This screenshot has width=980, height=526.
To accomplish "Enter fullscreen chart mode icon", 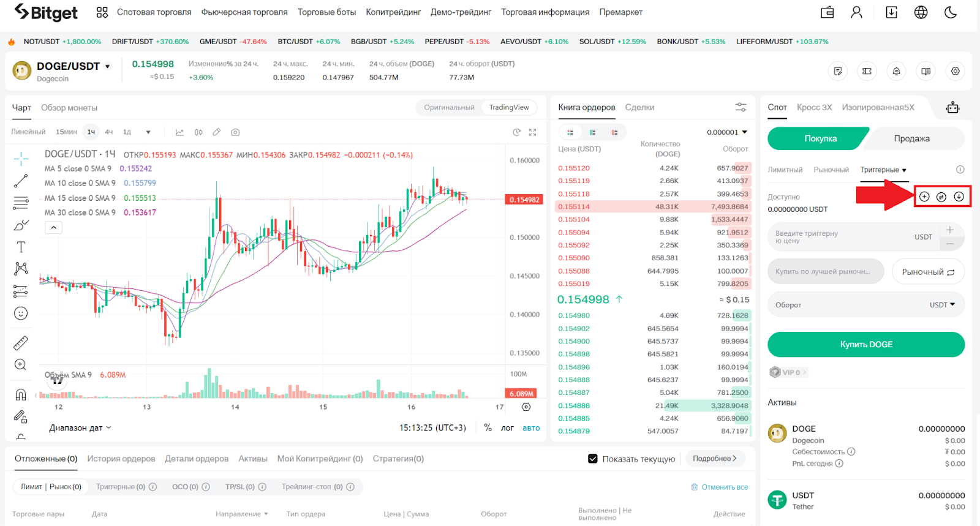I will [x=532, y=132].
